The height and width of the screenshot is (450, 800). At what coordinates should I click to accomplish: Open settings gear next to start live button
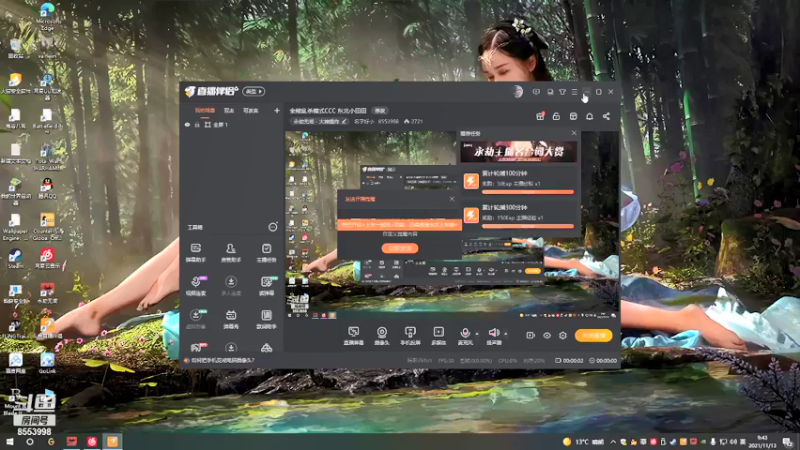tap(563, 335)
